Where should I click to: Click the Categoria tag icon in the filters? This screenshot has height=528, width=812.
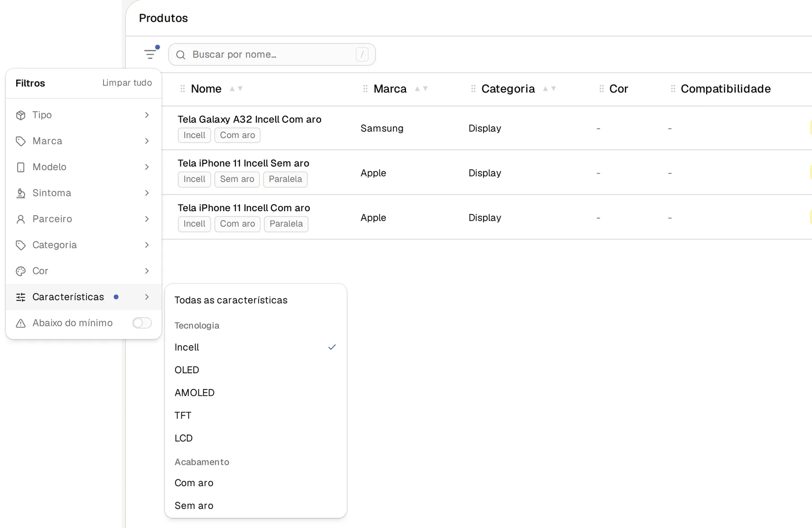tap(21, 245)
